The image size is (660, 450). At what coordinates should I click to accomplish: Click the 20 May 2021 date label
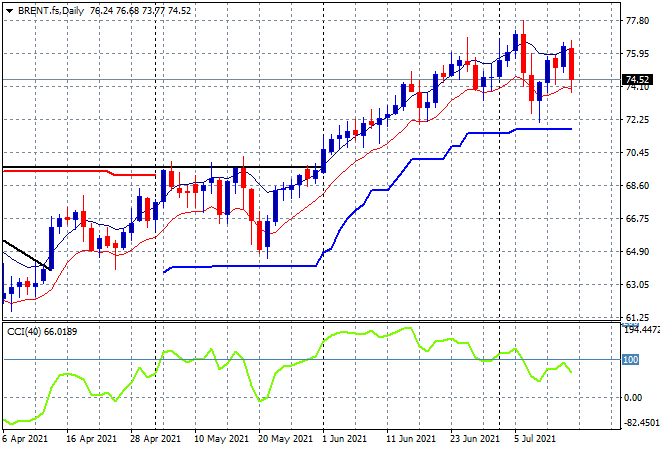285,439
